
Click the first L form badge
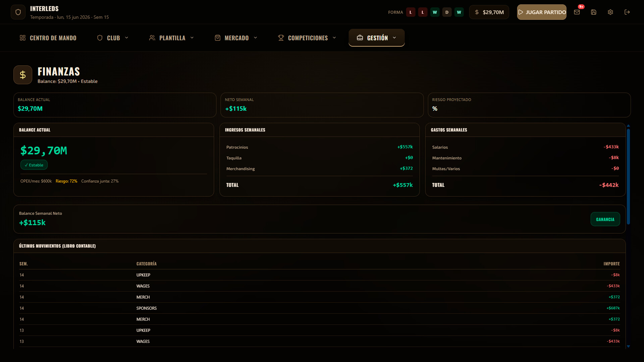point(411,12)
